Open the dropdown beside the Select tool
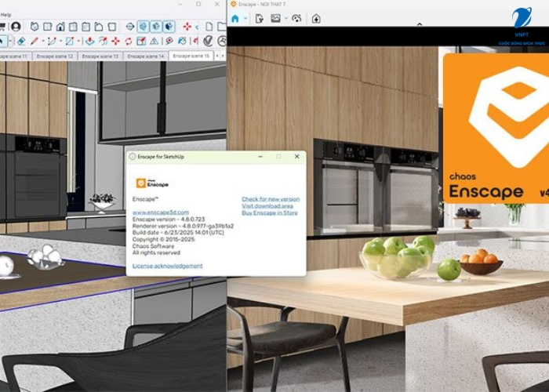Screen dimensions: 549x392 (x=10, y=41)
